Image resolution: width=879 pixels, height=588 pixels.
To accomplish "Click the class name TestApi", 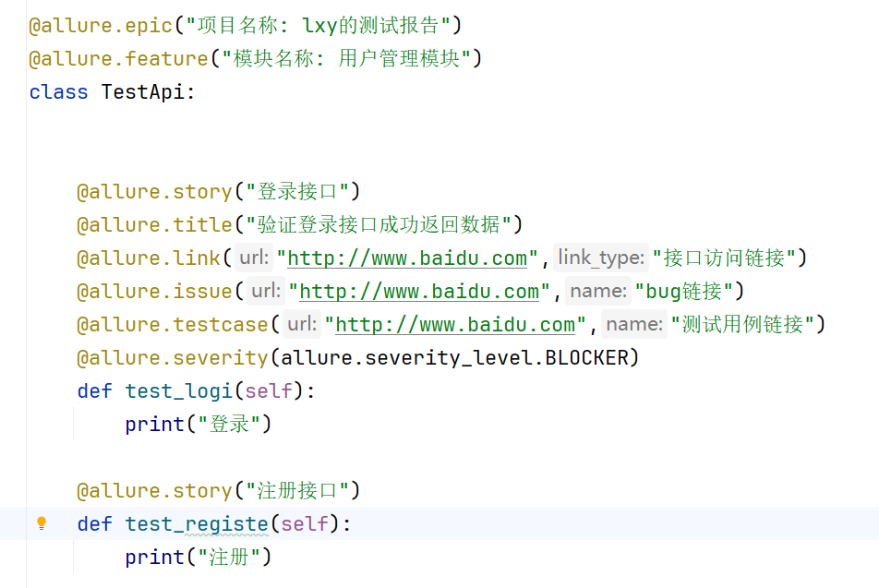I will 143,92.
